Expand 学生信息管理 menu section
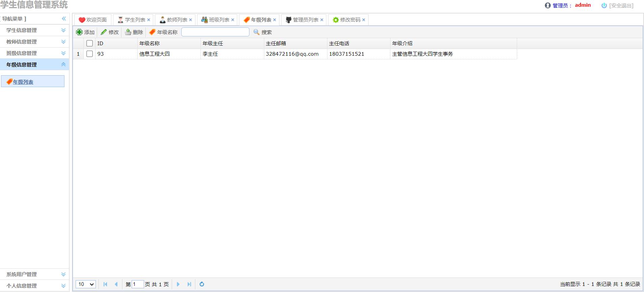 (63, 30)
